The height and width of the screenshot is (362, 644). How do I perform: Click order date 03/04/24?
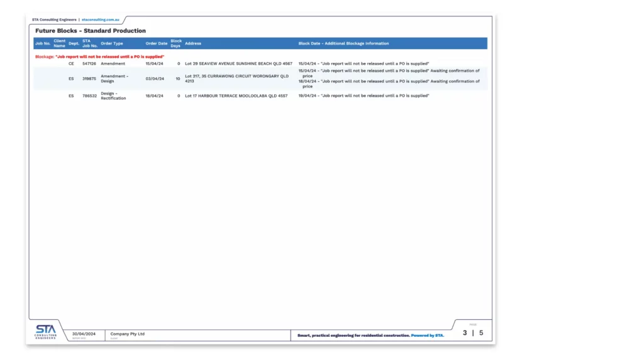pos(155,79)
